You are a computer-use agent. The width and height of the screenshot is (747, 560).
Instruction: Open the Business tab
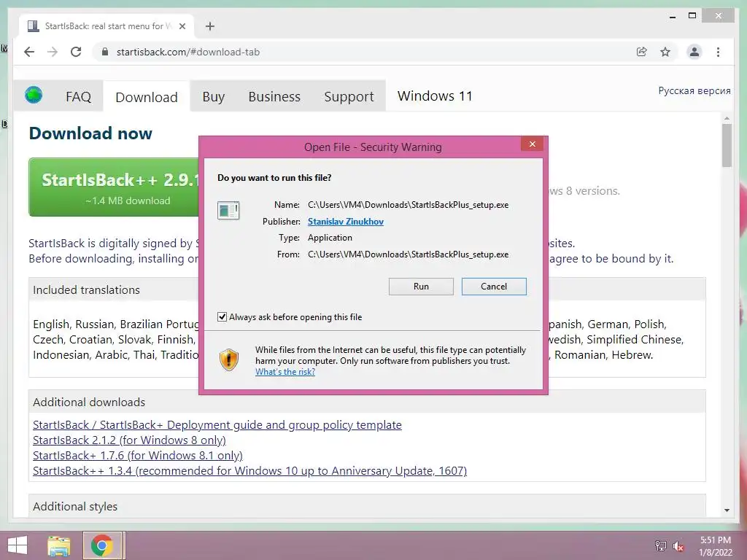click(x=274, y=97)
